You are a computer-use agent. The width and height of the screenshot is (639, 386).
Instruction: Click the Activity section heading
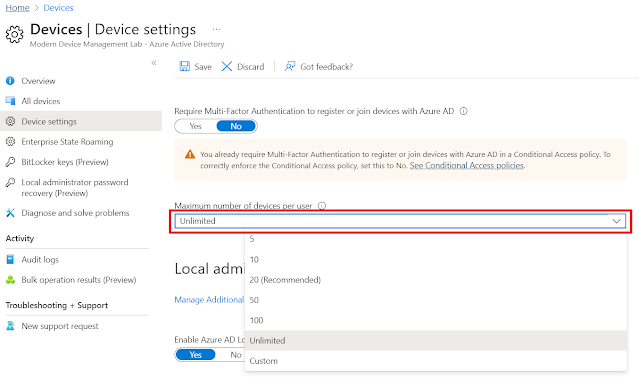(20, 238)
